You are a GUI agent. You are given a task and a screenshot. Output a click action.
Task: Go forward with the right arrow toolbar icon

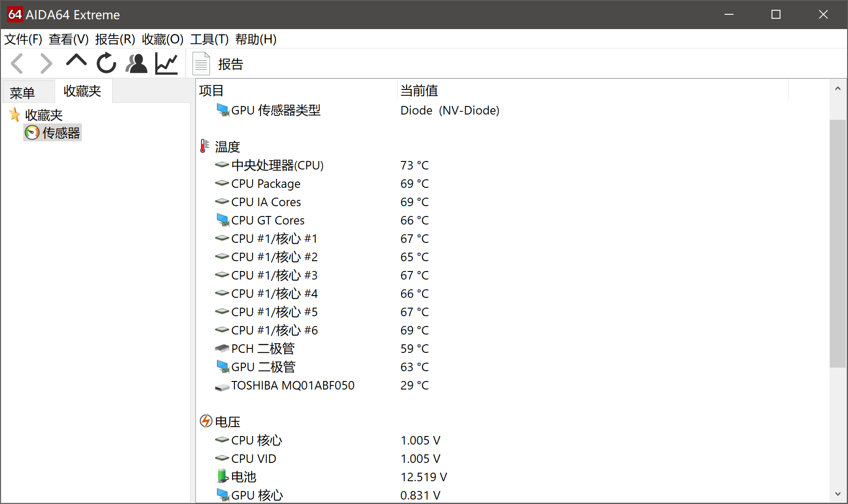pyautogui.click(x=46, y=64)
